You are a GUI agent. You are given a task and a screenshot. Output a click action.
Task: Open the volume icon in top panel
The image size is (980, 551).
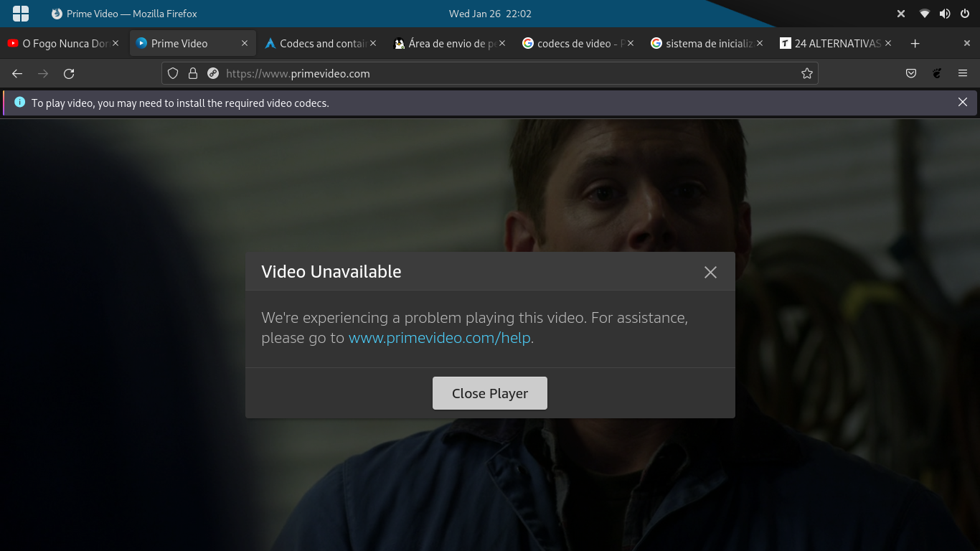pos(945,14)
